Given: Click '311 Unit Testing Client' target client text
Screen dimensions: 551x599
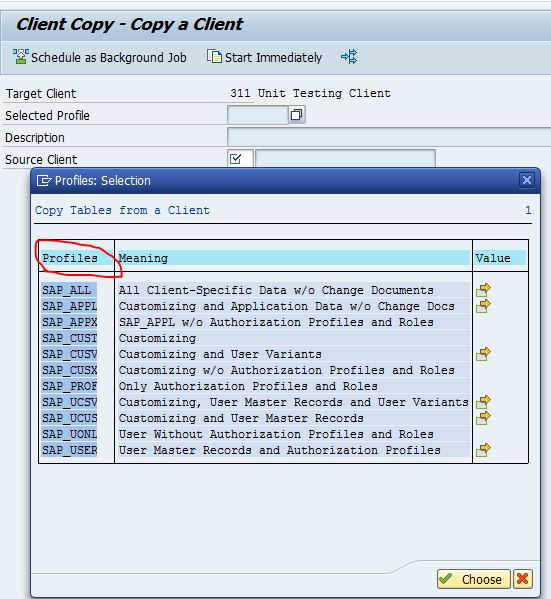Looking at the screenshot, I should pos(310,93).
